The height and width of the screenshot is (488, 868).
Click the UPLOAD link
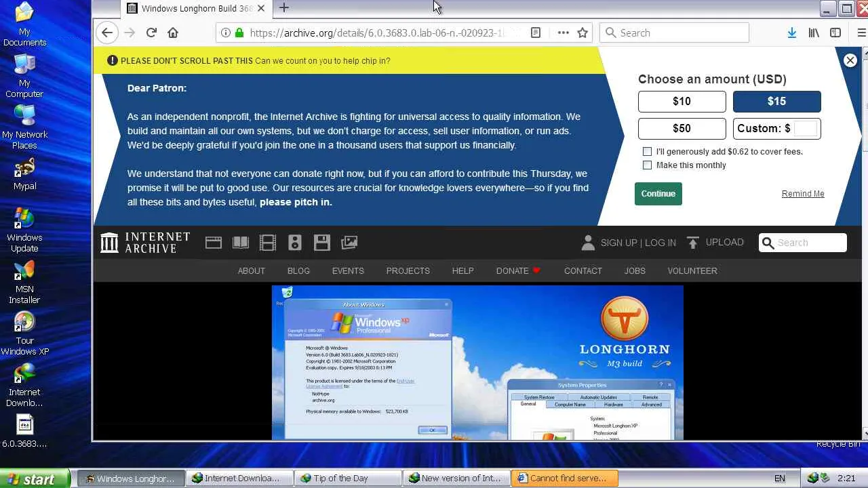[x=716, y=242]
